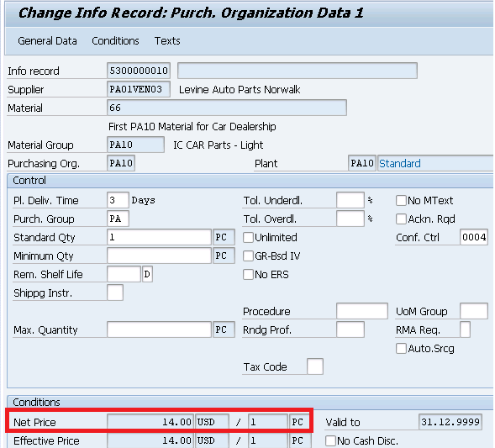Click the Pl. Deliv. Time field

[x=118, y=200]
